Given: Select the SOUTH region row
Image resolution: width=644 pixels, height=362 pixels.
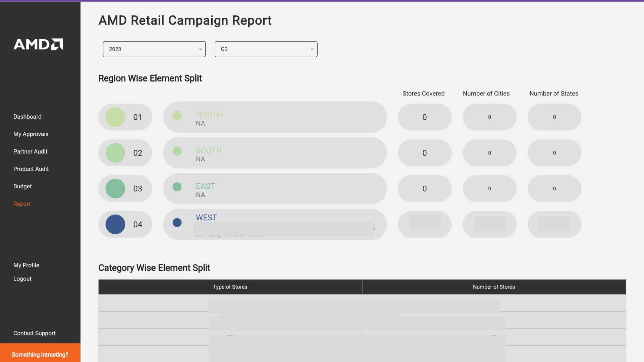Looking at the screenshot, I should tap(275, 153).
